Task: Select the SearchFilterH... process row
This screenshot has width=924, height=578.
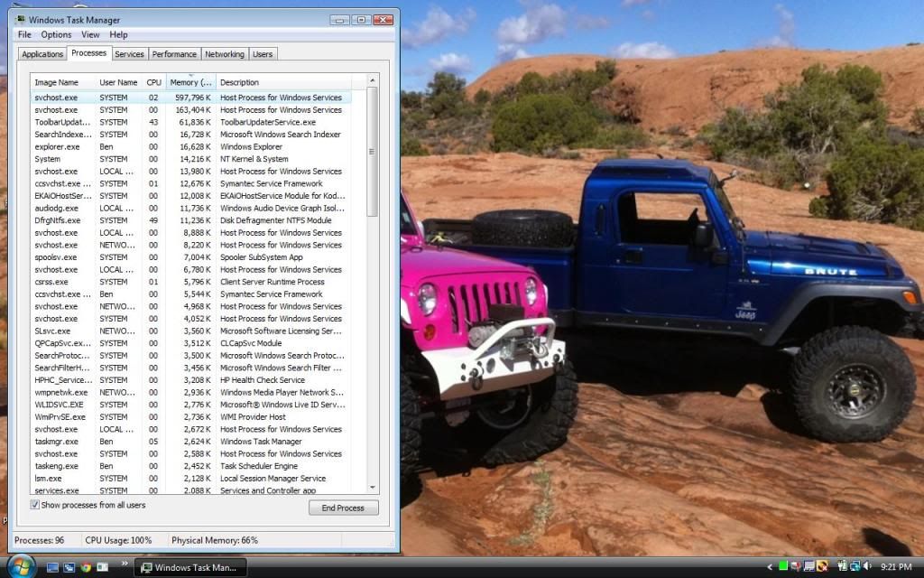Action: click(191, 368)
